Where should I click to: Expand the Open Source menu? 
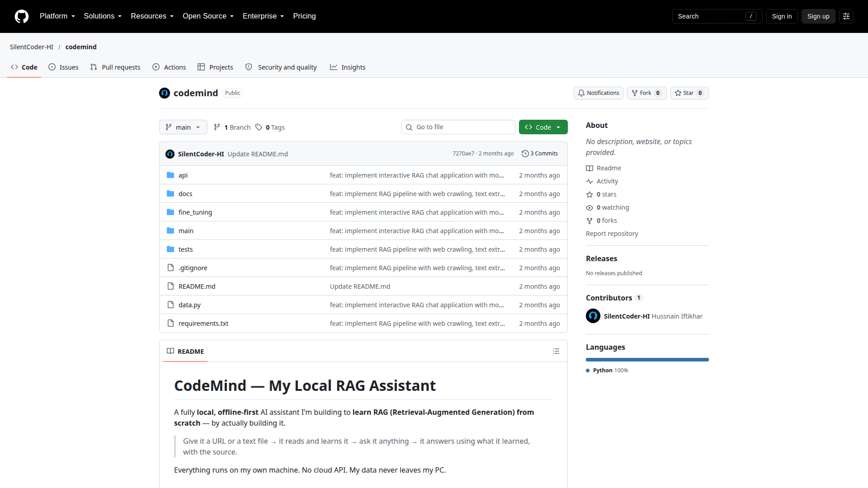tap(208, 16)
